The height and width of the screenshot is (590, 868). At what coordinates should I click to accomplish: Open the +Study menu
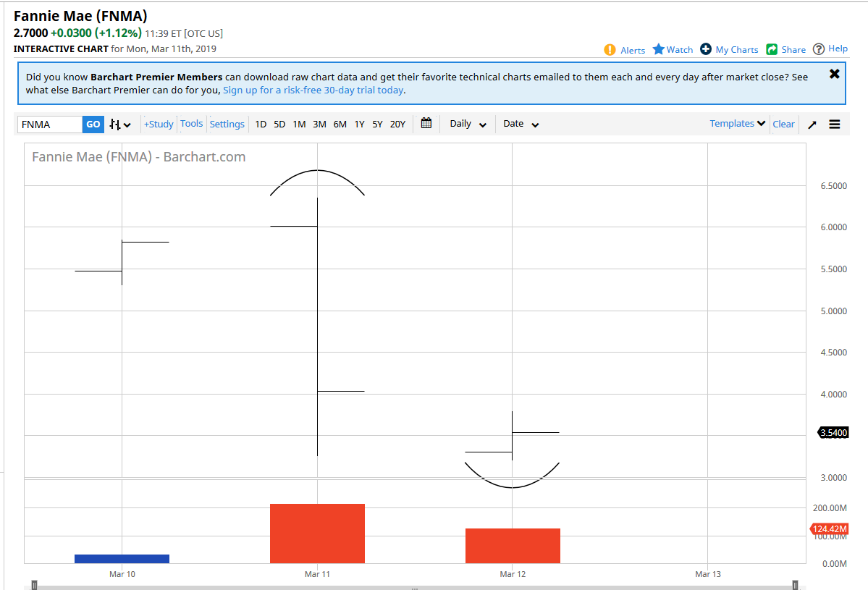(159, 124)
